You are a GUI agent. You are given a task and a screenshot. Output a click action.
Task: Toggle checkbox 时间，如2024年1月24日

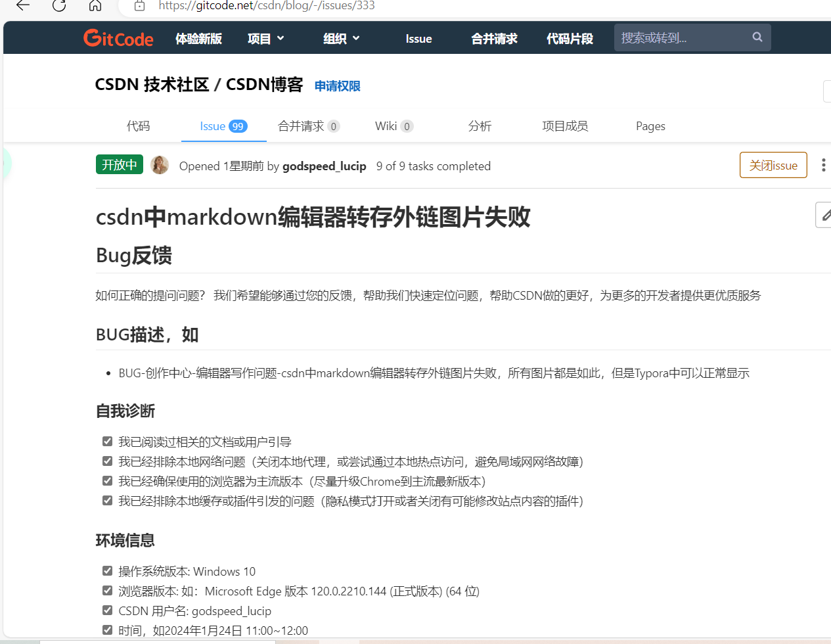tap(107, 630)
